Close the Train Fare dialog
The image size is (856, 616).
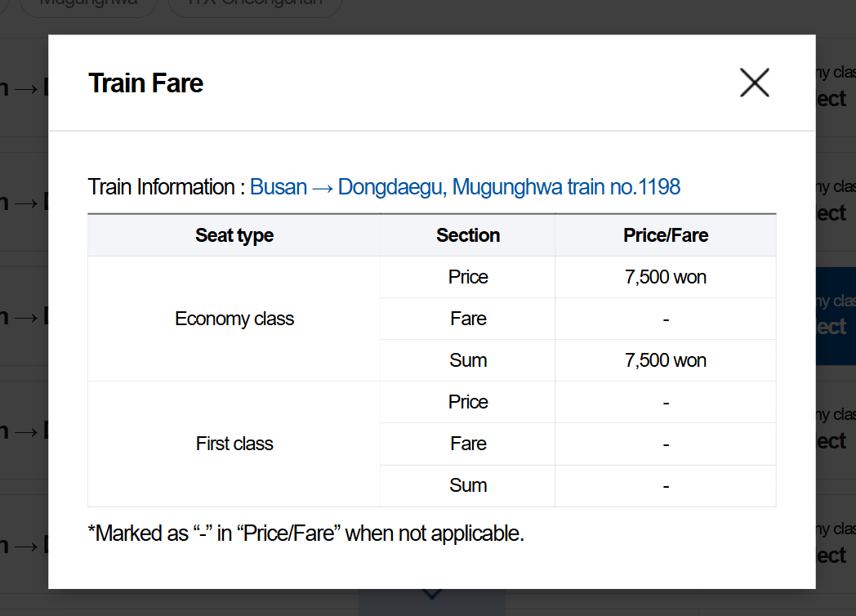tap(755, 83)
